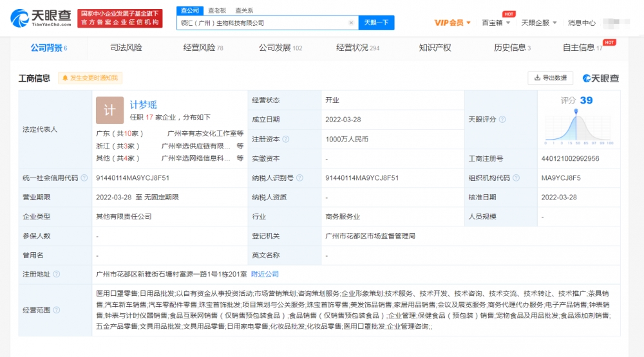Screen dimensions: 644x357
Task: Select the 其他有限责任公司 company type value
Action: [124, 216]
